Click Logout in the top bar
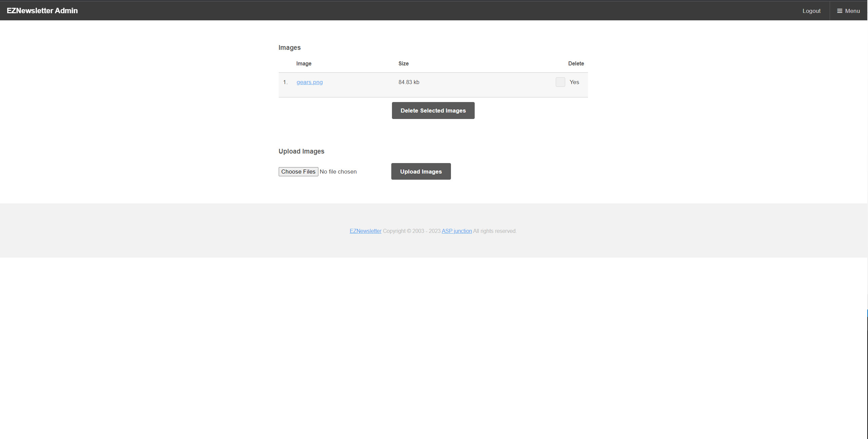 pyautogui.click(x=811, y=11)
